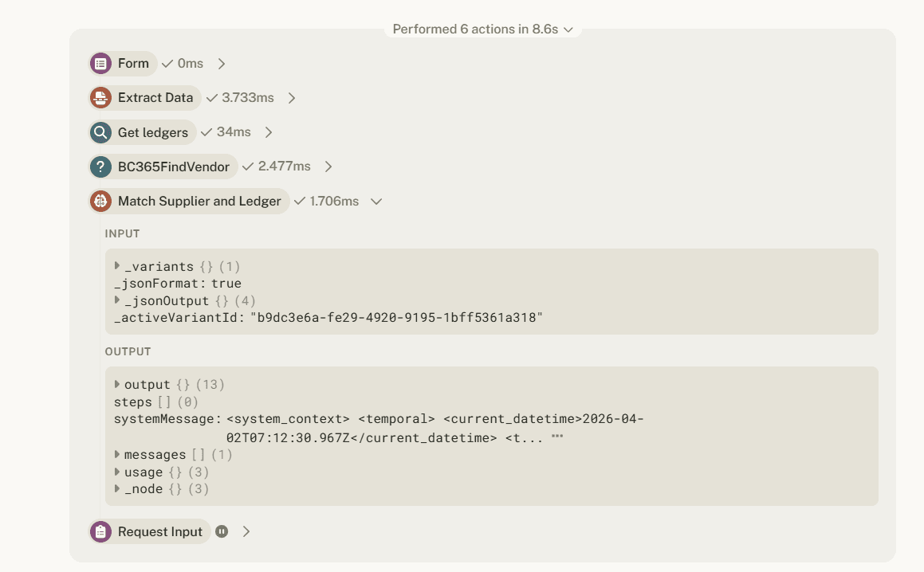
Task: Expand the Request Input step chevron
Action: coord(246,532)
